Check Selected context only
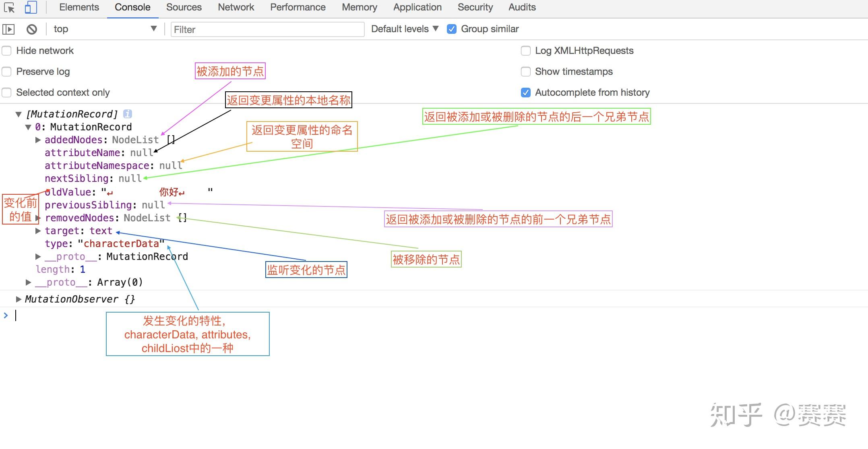Screen dimensions: 868x449 click(x=6, y=93)
